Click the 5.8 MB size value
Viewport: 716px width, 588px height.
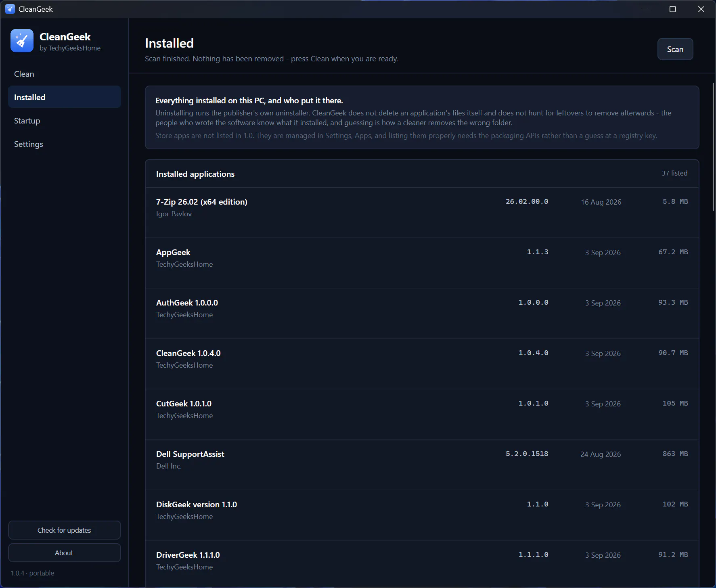[675, 201]
